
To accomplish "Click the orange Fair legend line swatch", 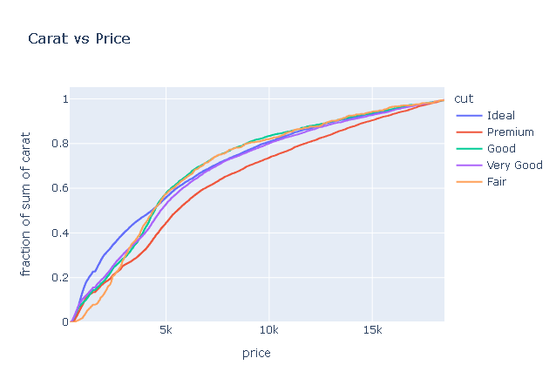I will [x=469, y=182].
